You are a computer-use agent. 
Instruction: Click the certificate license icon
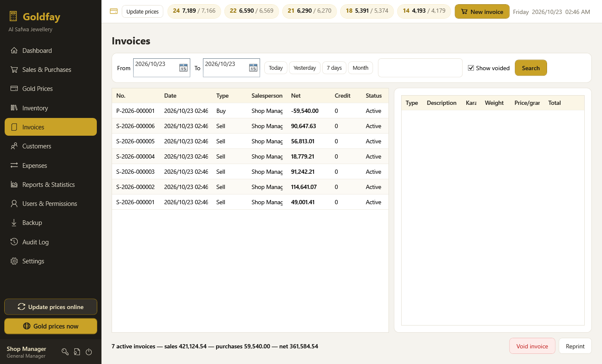(77, 352)
